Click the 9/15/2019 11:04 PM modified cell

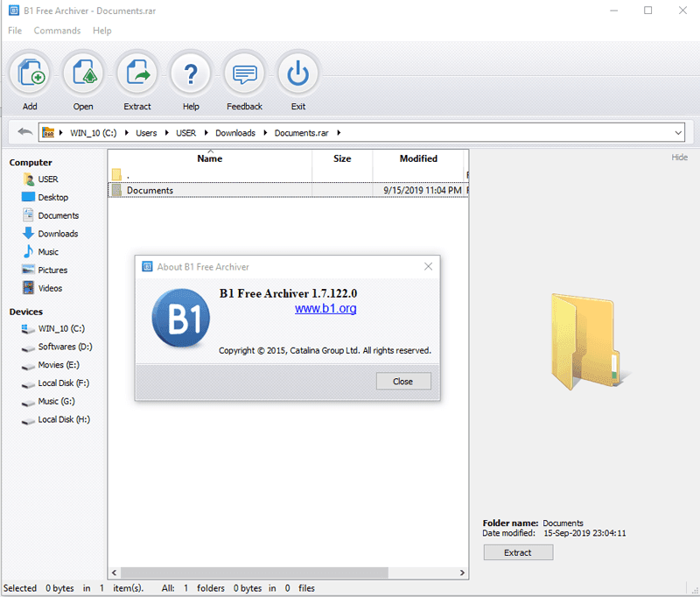[x=423, y=190]
